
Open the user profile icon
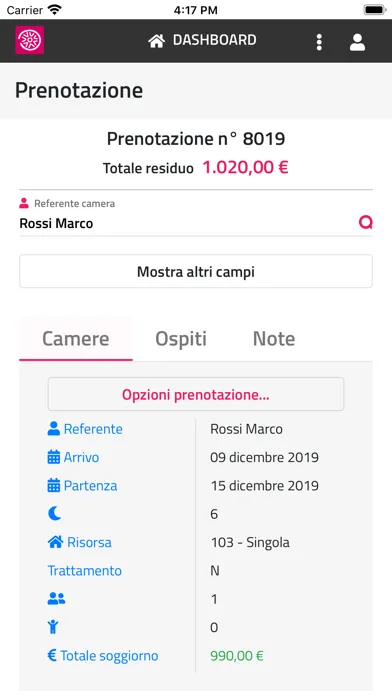click(x=357, y=42)
